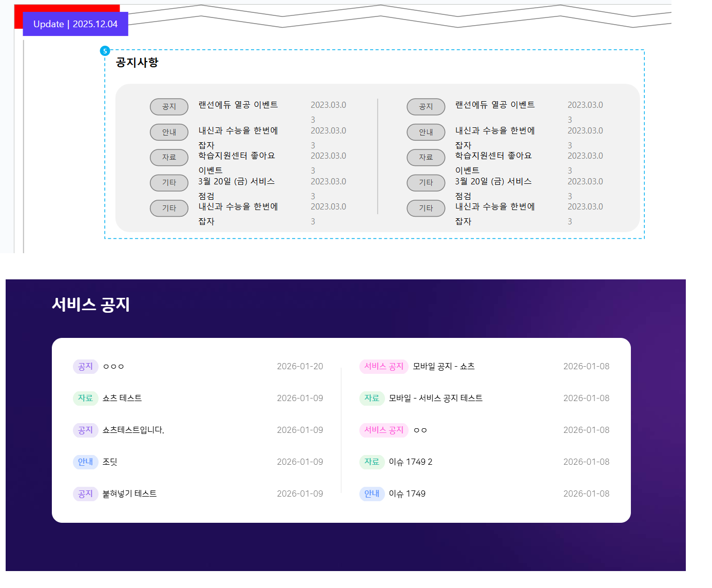Click the 자료 tag beside 이슈 1749 2
Screen dimensions: 712x588
372,462
